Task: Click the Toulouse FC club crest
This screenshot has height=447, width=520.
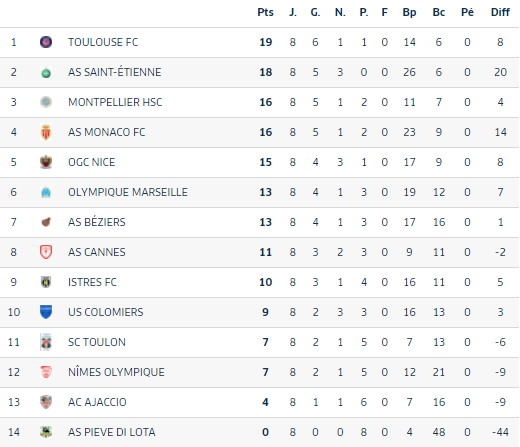Action: point(46,42)
